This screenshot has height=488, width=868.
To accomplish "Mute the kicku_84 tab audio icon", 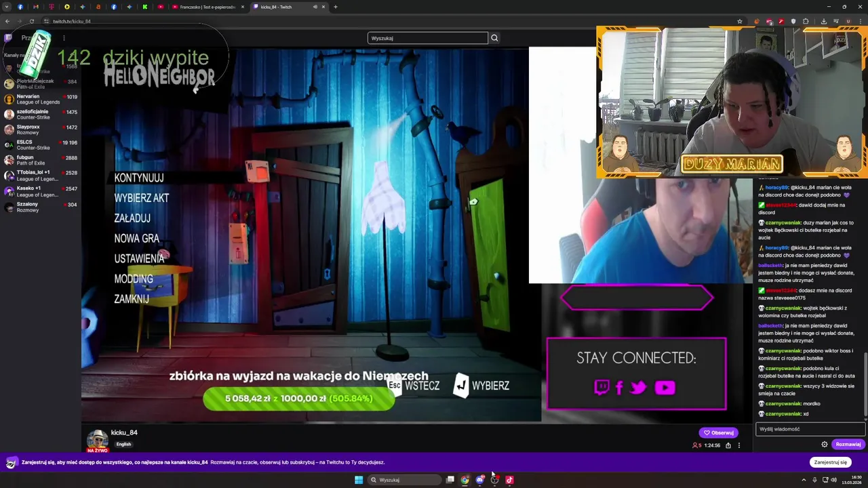I will click(x=315, y=7).
